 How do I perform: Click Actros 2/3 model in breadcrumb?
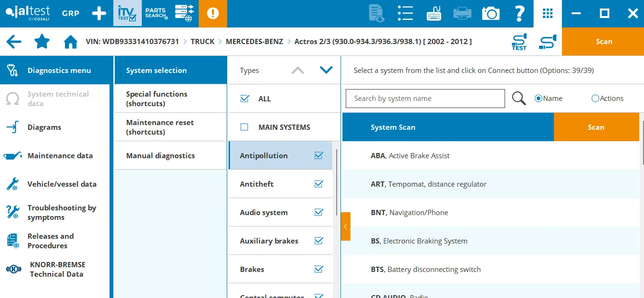(x=383, y=42)
